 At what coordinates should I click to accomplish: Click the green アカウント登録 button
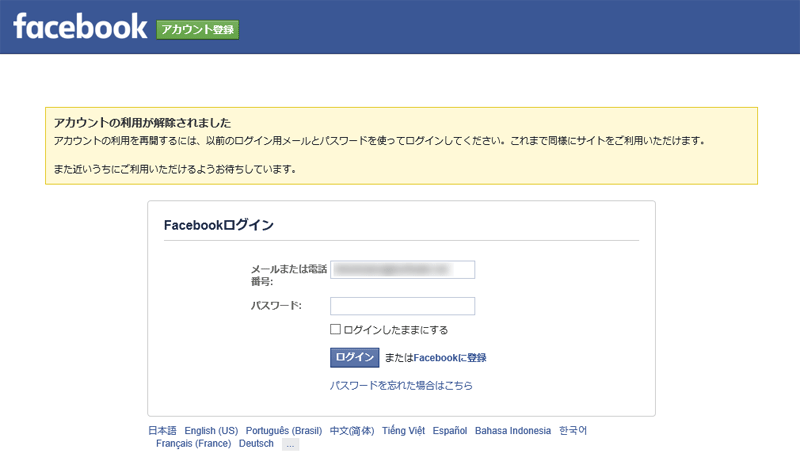[197, 30]
